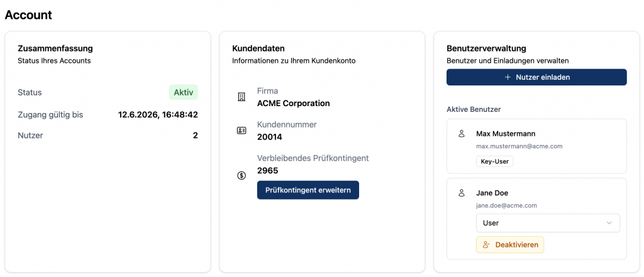Click the max.mustermann@acme.com email
This screenshot has width=644, height=277.
[519, 146]
